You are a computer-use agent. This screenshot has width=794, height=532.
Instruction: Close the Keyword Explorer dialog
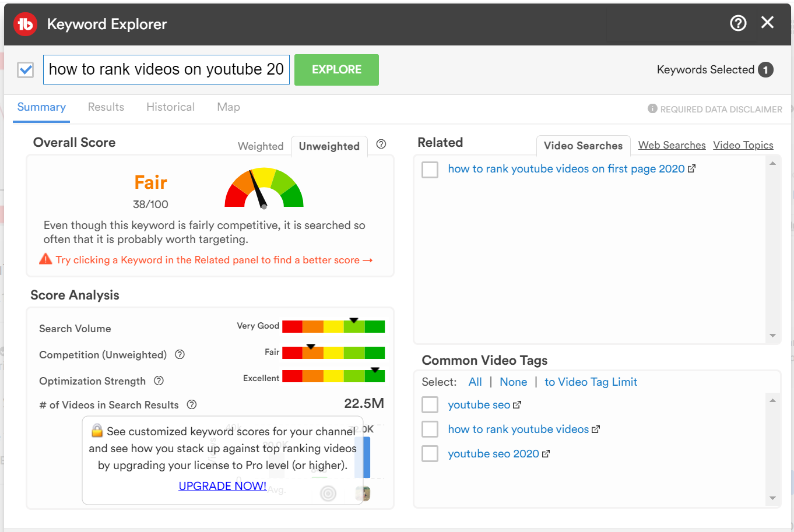click(768, 23)
